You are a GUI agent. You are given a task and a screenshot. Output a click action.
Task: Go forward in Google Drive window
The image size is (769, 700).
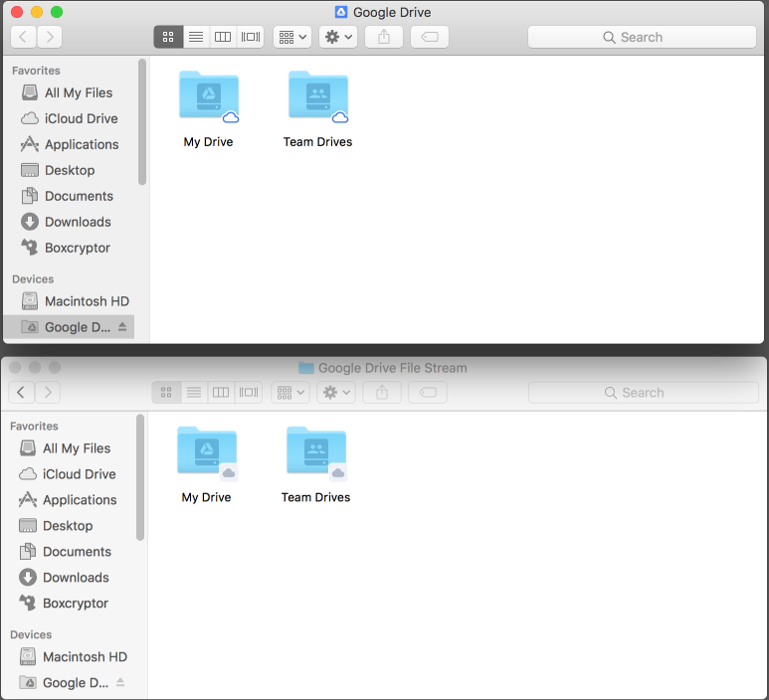click(49, 37)
